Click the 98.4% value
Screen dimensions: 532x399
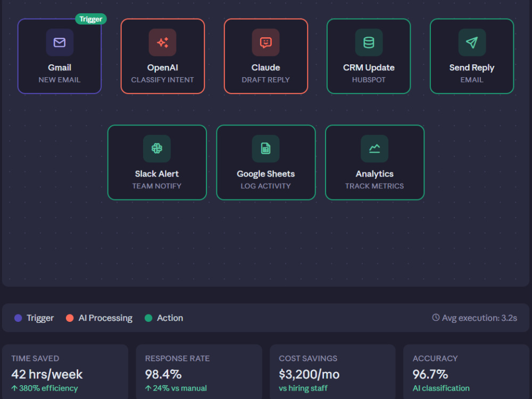(x=163, y=374)
